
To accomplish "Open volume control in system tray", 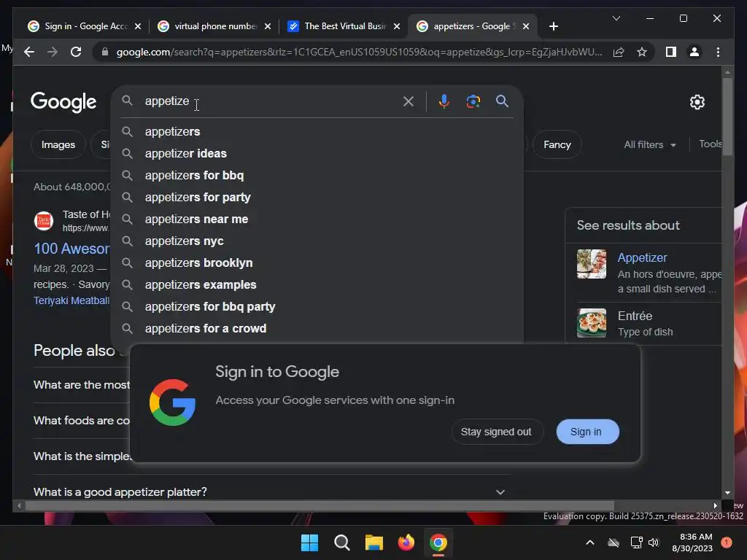I will pyautogui.click(x=654, y=542).
